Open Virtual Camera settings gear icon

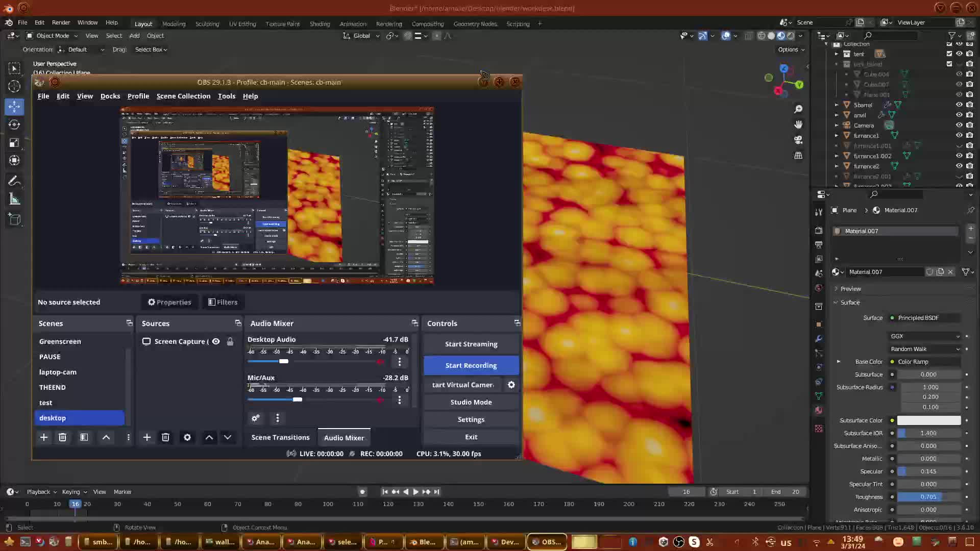[511, 385]
